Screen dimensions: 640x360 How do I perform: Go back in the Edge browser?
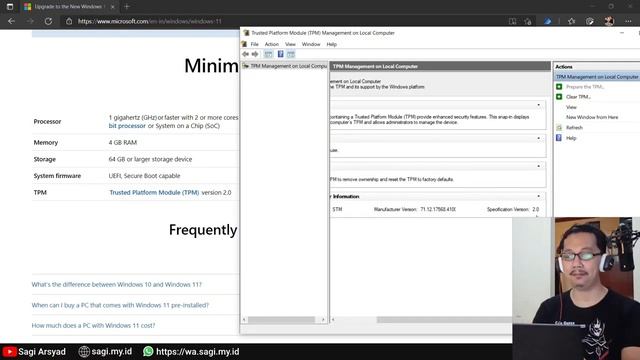[11, 21]
